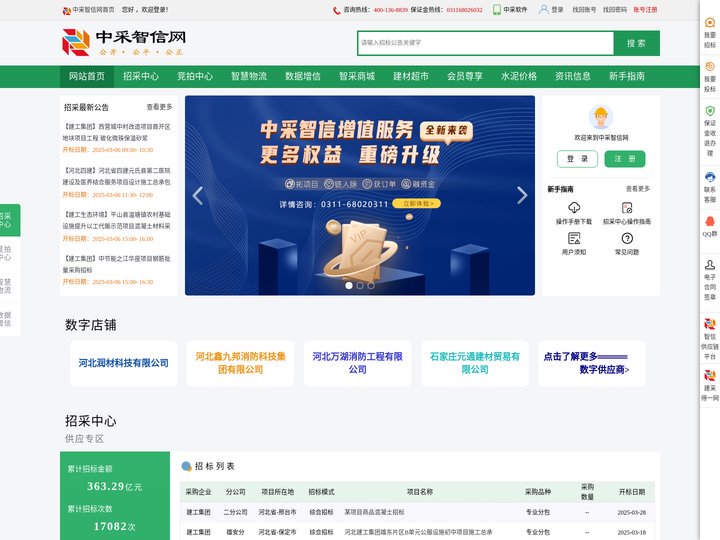Click the small home icon beside 中采智信网首页
This screenshot has height=540, width=720.
67,10
